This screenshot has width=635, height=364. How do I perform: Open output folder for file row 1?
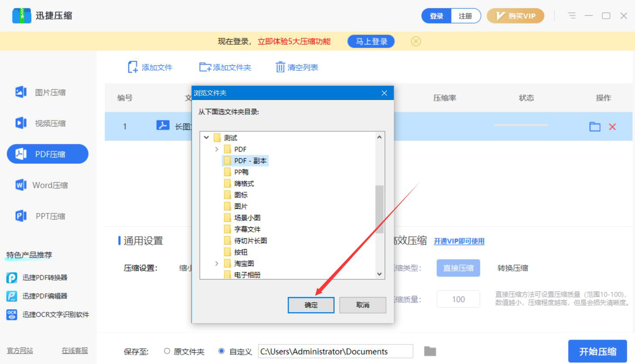point(595,127)
